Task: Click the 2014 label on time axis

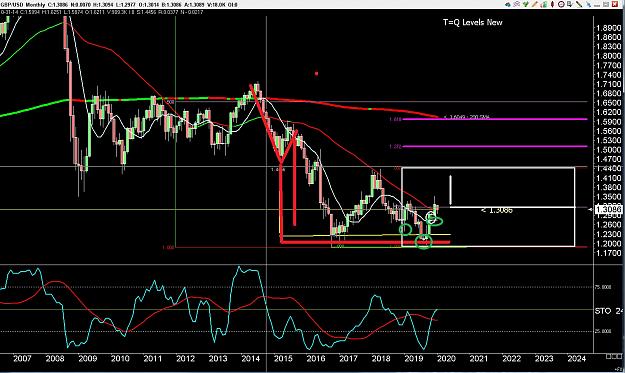Action: coord(251,358)
